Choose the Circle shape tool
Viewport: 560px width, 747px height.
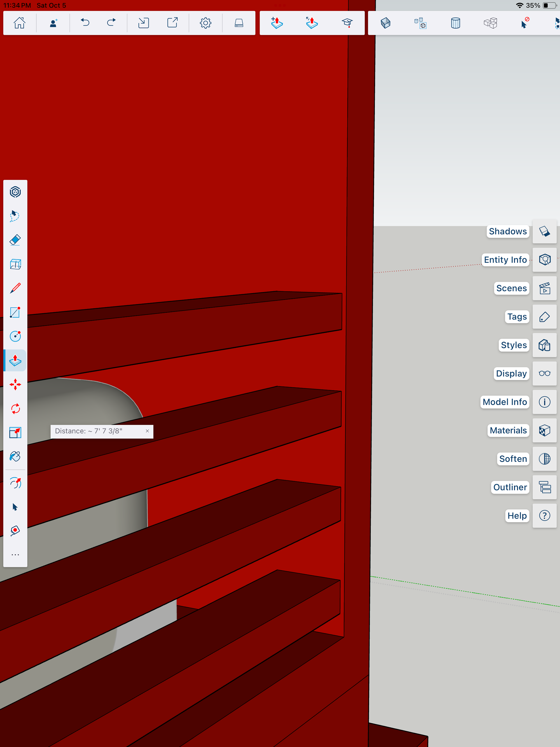pos(15,336)
